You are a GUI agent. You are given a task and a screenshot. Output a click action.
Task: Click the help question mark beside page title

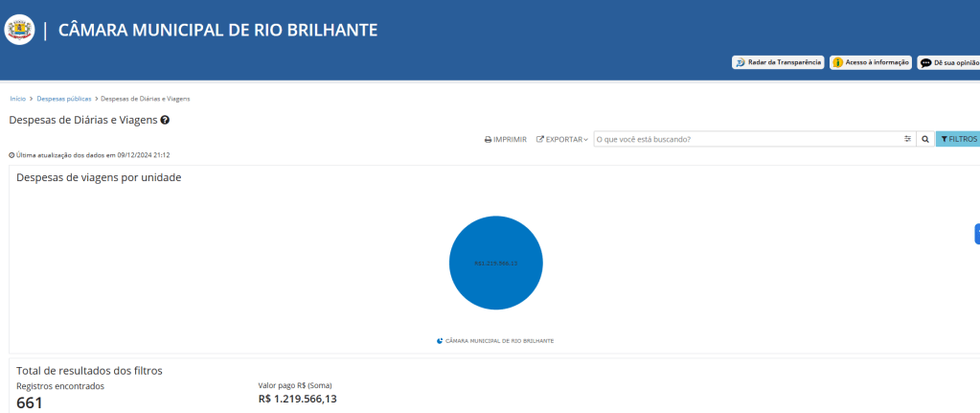(165, 120)
